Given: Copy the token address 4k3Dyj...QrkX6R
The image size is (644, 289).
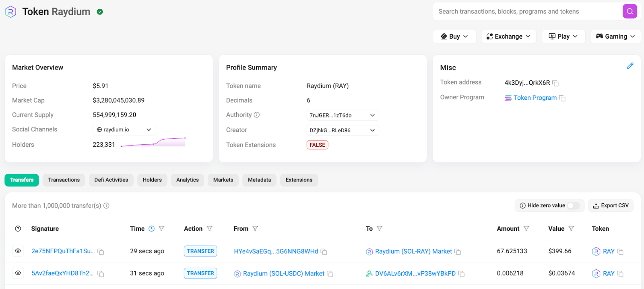Looking at the screenshot, I should [555, 83].
